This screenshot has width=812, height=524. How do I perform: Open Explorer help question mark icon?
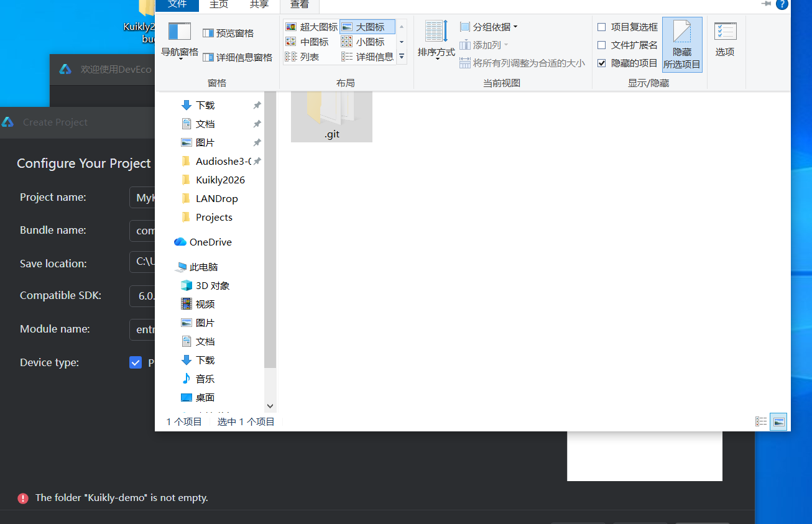pos(782,4)
